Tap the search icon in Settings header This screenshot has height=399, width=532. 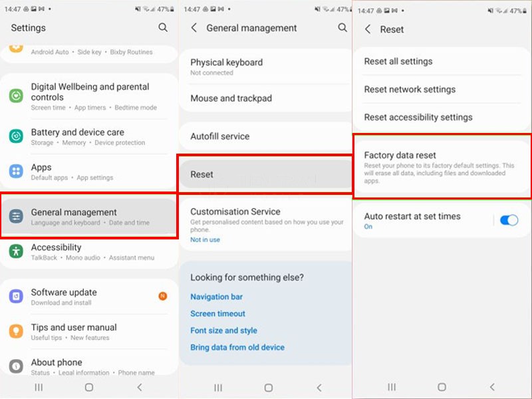point(163,27)
